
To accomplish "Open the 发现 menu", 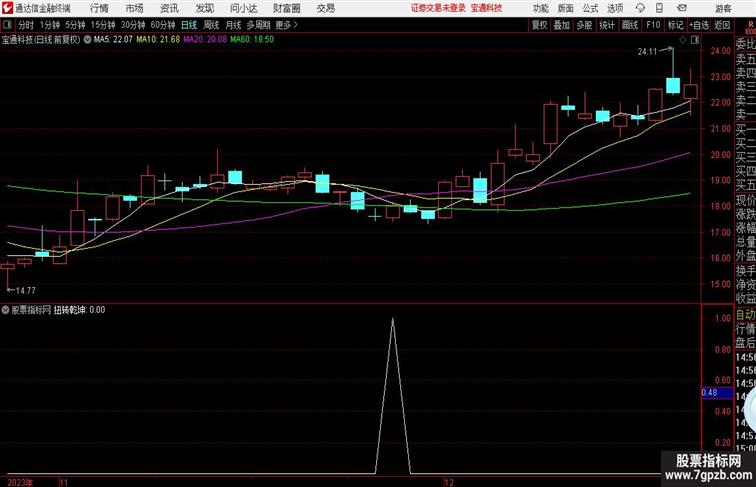I will [x=204, y=8].
